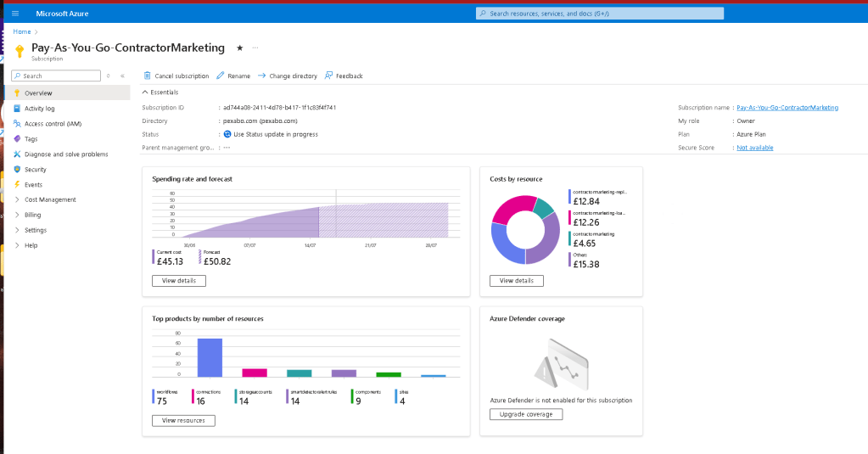The height and width of the screenshot is (454, 868).
Task: Pin subscription using the star icon
Action: click(x=239, y=48)
